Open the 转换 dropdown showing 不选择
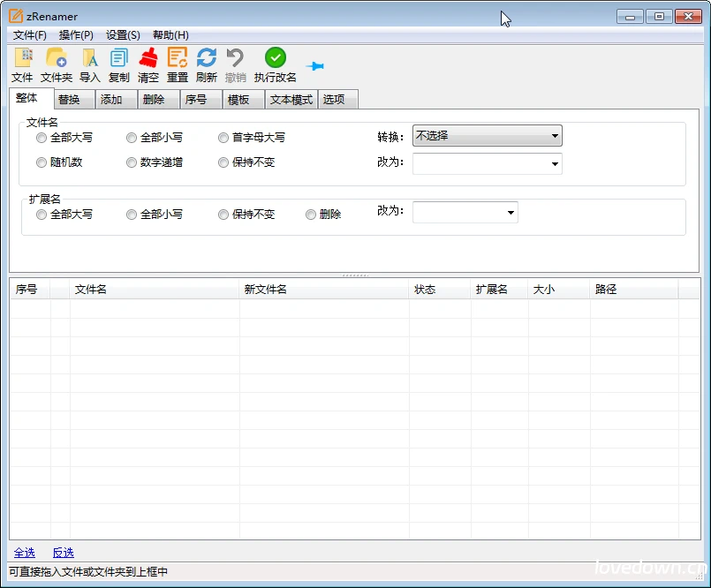Viewport: 711px width, 588px height. pyautogui.click(x=555, y=135)
